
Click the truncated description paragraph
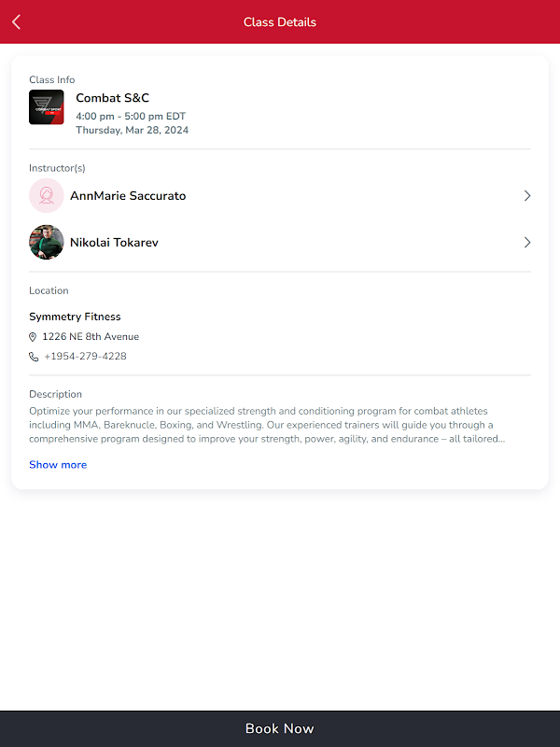tap(267, 425)
